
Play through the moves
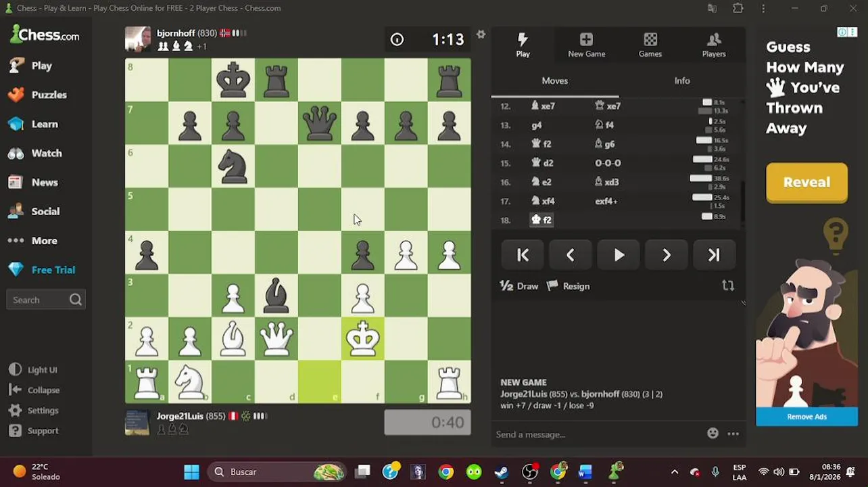(619, 255)
